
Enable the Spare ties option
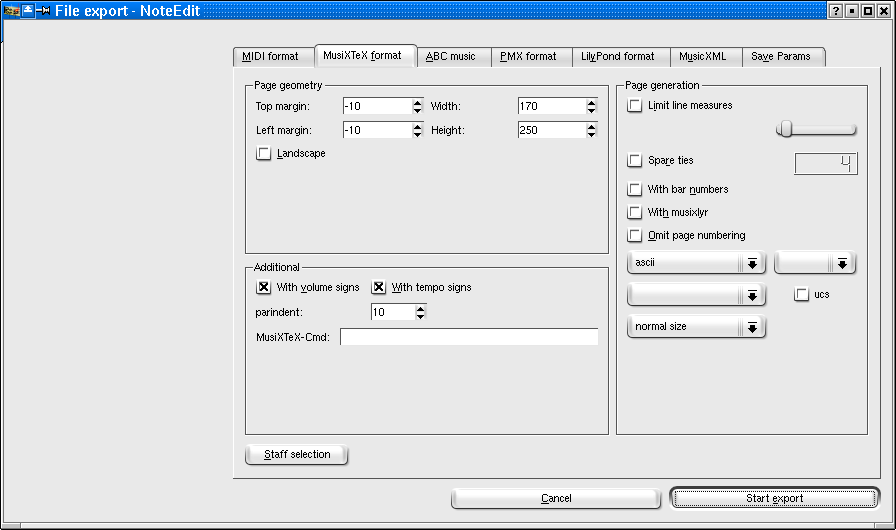click(x=634, y=160)
